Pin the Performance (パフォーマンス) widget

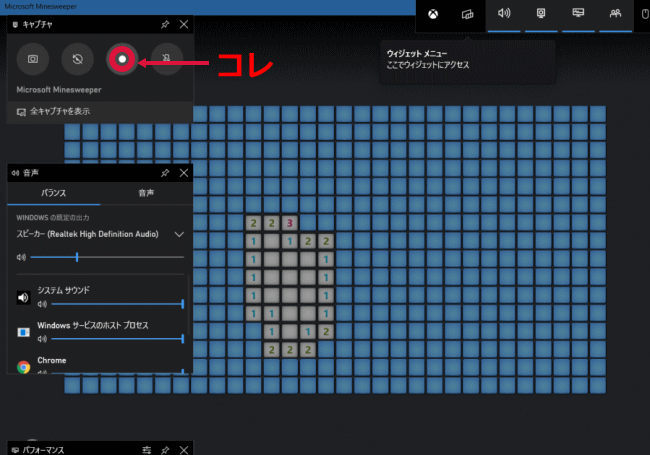165,450
